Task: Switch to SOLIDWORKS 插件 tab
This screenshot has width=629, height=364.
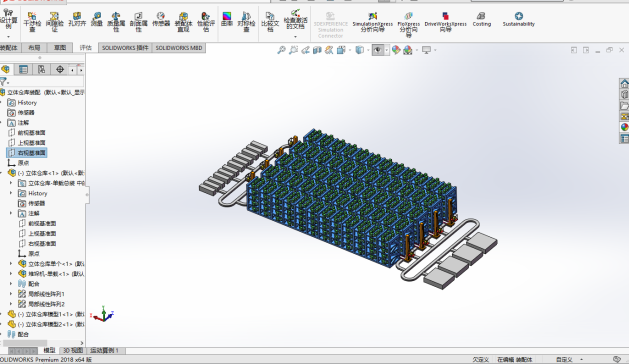Action: point(125,48)
